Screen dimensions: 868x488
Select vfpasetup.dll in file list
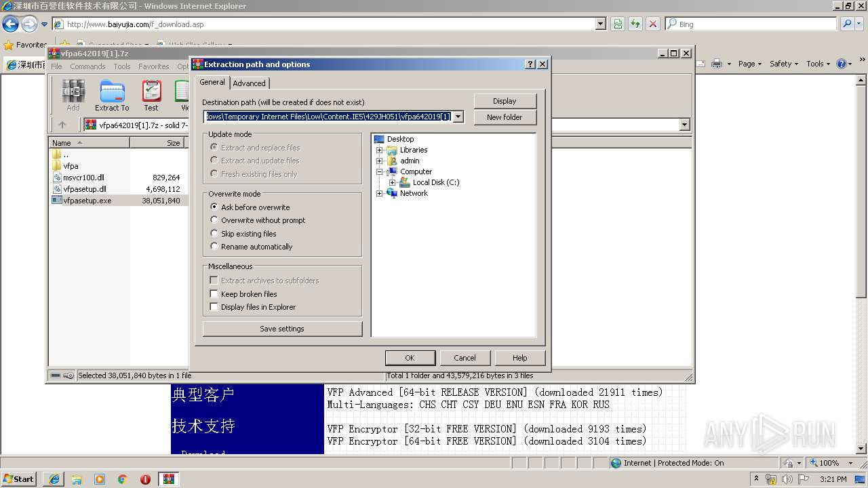click(x=85, y=189)
